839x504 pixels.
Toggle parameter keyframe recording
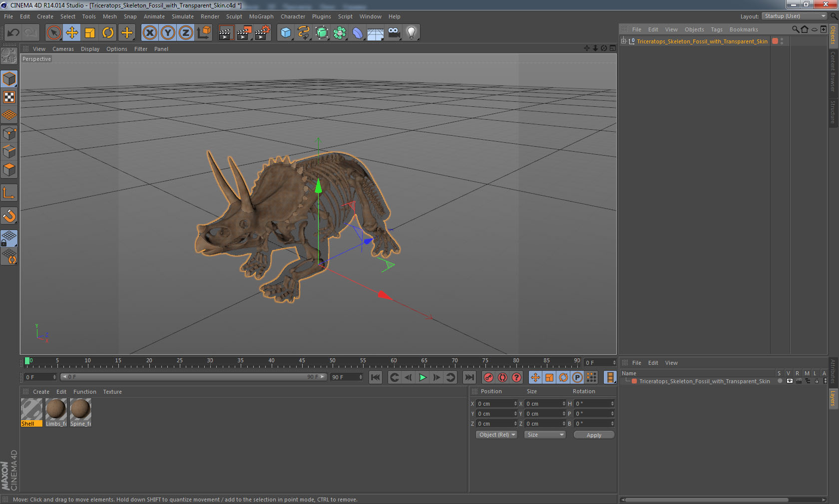coord(577,377)
